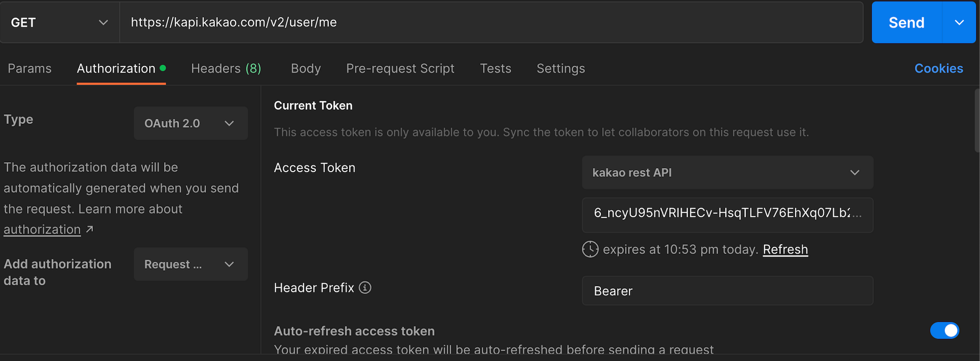The width and height of the screenshot is (980, 361).
Task: Open the Settings tab
Action: [x=561, y=69]
